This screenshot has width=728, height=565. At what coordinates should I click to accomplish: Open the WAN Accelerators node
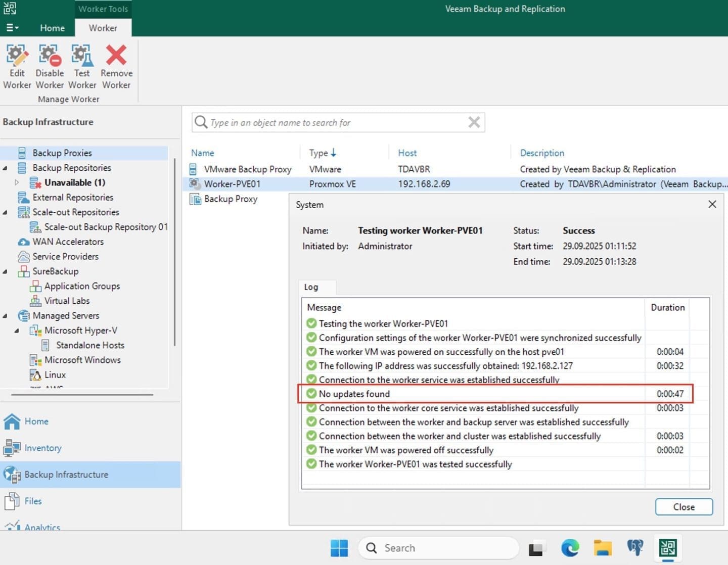(68, 242)
